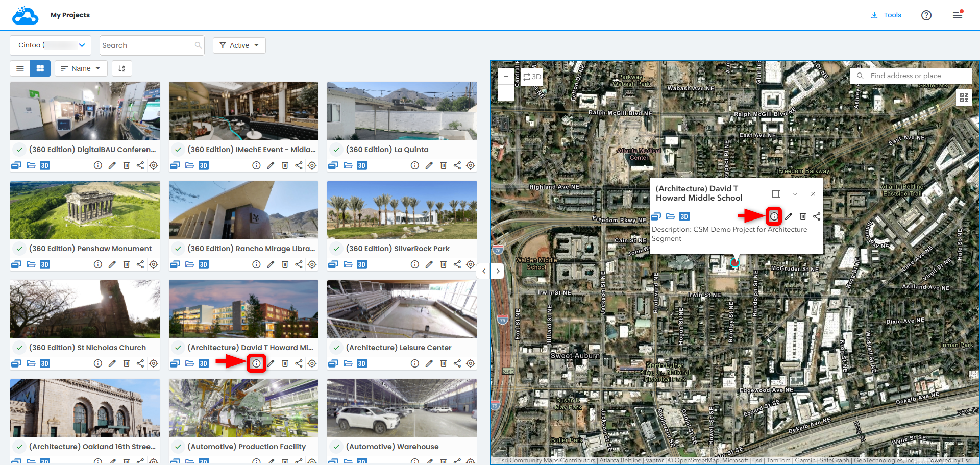Toggle the sort order direction button
The width and height of the screenshot is (980, 465).
click(x=122, y=68)
